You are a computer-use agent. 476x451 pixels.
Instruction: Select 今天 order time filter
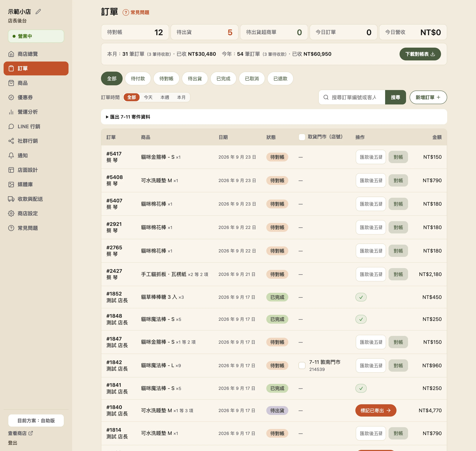pos(148,97)
